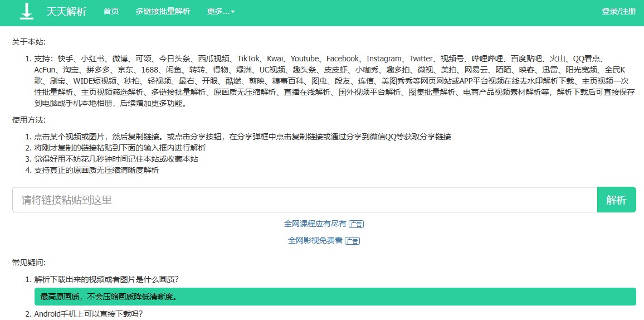Click the green 最高原画质 answer box
The image size is (644, 320).
tap(334, 297)
